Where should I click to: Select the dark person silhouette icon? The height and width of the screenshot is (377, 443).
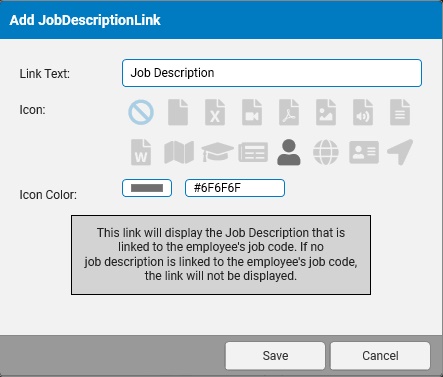(x=289, y=152)
